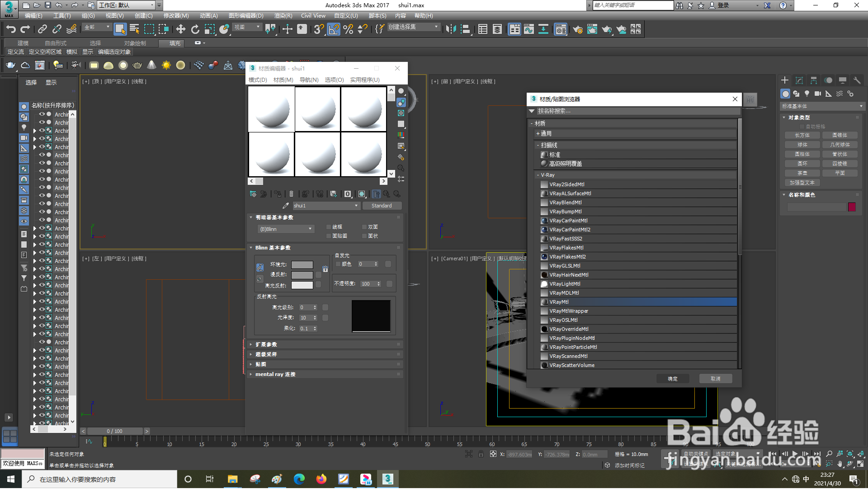The image size is (868, 489).
Task: Toggle the Percent Snap icon
Action: click(348, 29)
